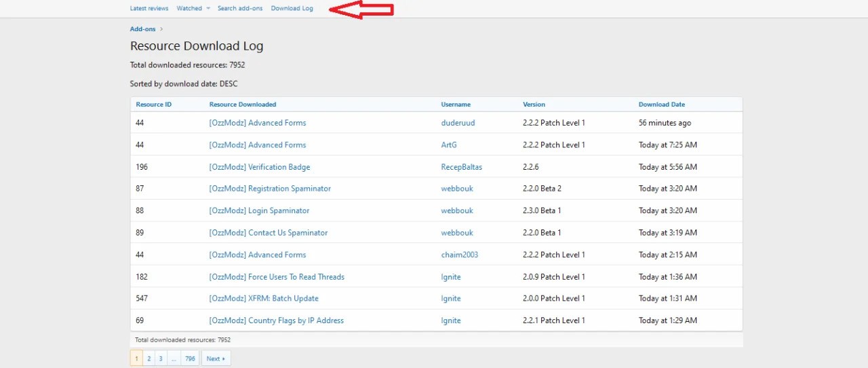View user profile chaim2003

(459, 255)
